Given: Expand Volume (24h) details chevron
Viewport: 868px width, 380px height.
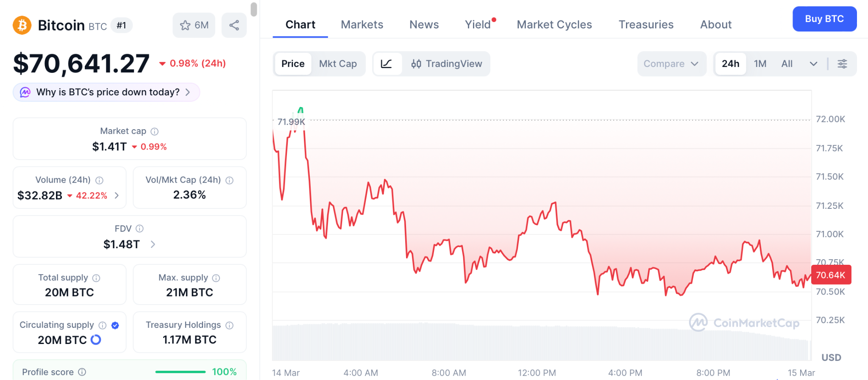Looking at the screenshot, I should pos(117,195).
